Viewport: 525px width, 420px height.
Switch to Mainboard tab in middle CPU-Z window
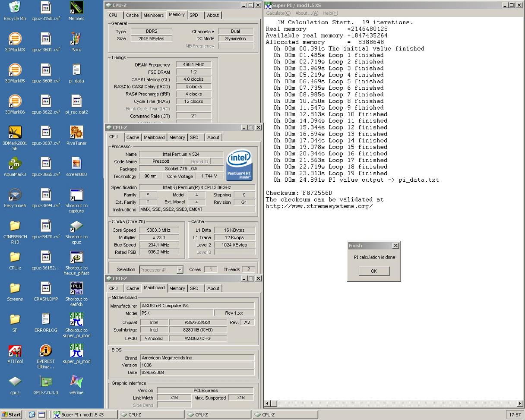tap(154, 137)
